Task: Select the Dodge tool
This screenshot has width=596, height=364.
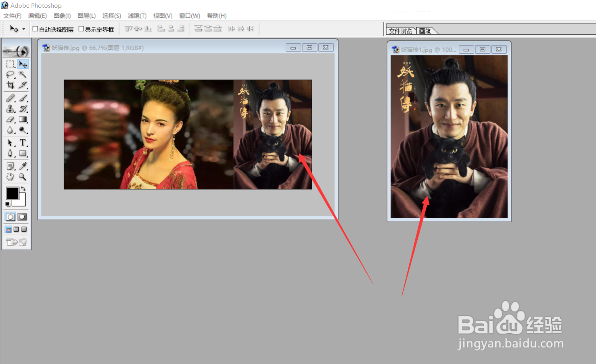Action: click(x=23, y=130)
